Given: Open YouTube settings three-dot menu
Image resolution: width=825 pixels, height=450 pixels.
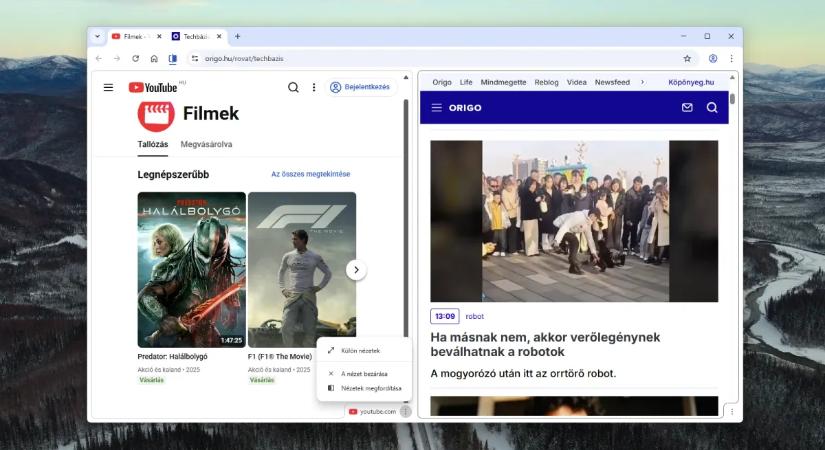Looking at the screenshot, I should point(314,87).
